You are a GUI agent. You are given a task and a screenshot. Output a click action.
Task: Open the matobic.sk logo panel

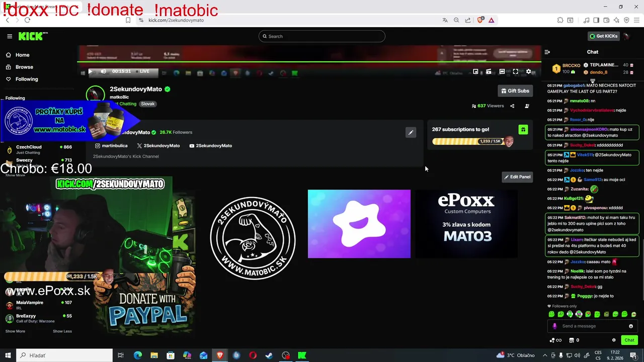click(253, 238)
